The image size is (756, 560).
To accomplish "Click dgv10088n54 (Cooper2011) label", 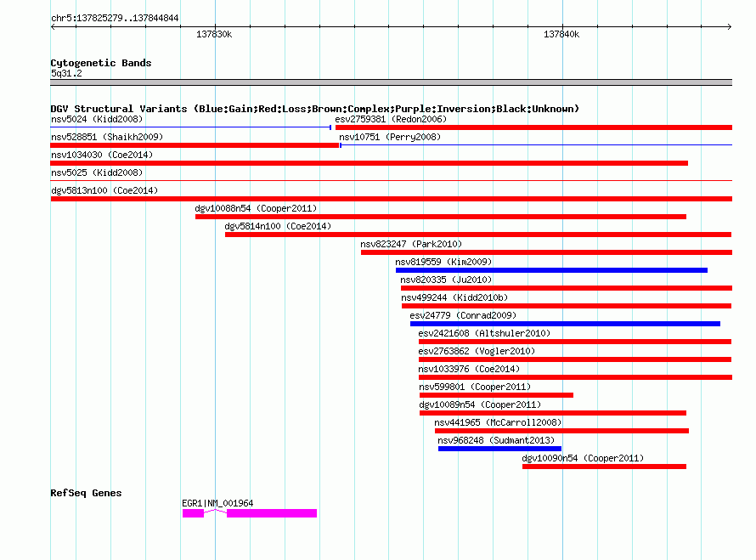I will point(256,208).
